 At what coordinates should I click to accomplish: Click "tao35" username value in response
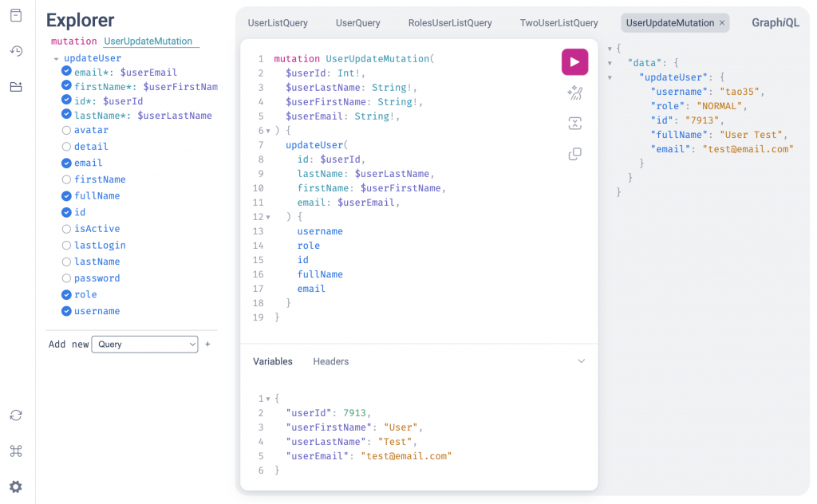coord(740,92)
